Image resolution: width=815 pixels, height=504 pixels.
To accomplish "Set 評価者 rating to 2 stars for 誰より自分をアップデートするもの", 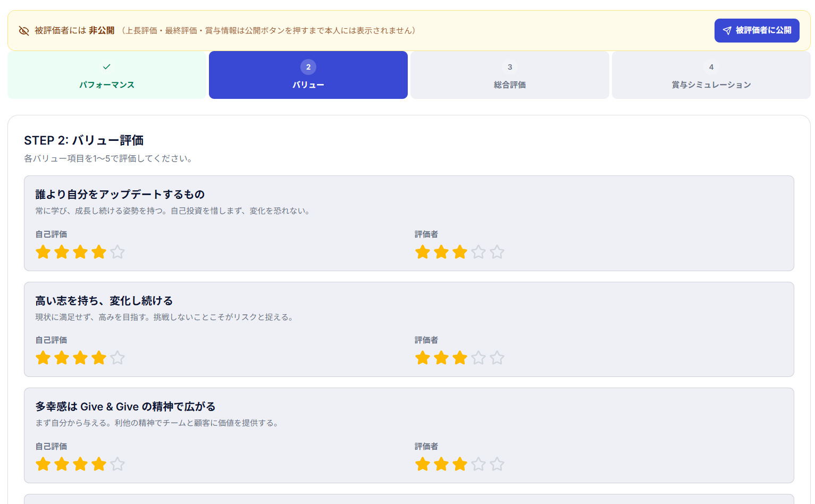I will (x=441, y=252).
